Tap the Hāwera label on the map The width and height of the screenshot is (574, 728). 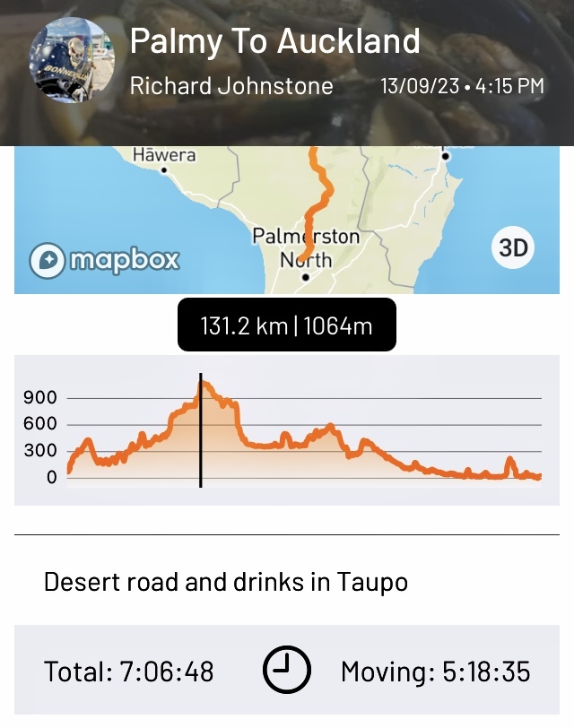(164, 155)
